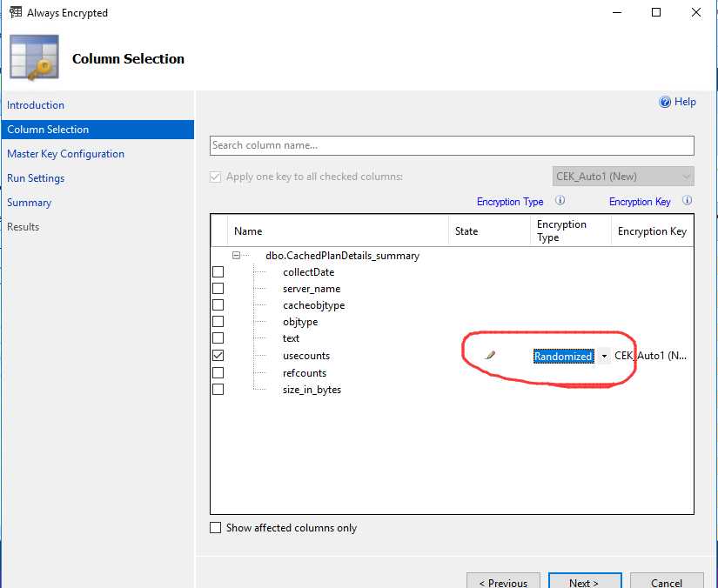Select the collectDate row name

coord(309,272)
